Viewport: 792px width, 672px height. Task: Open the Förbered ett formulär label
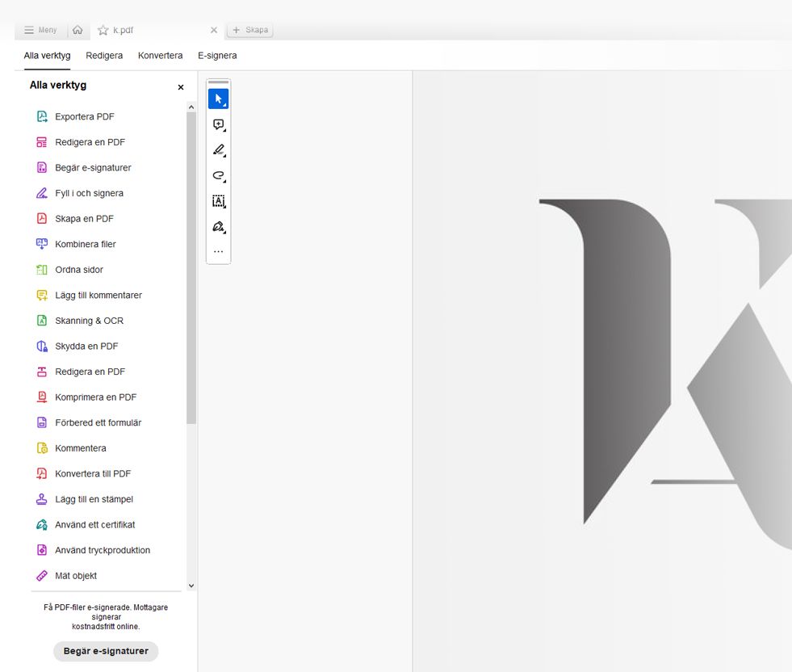click(98, 423)
